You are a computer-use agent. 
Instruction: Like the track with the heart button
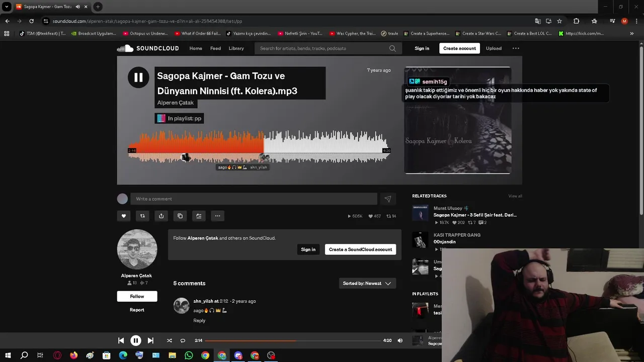click(123, 216)
